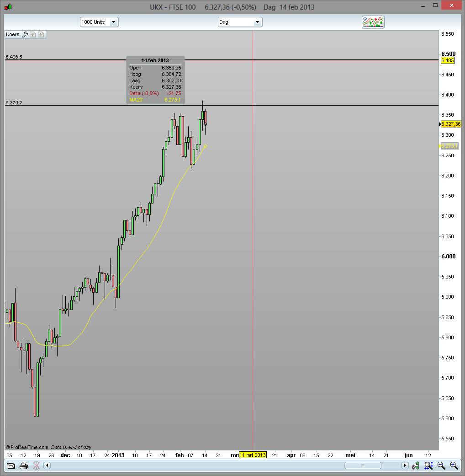Open the indicators and trading systems icon
The width and height of the screenshot is (465, 476).
pyautogui.click(x=373, y=22)
